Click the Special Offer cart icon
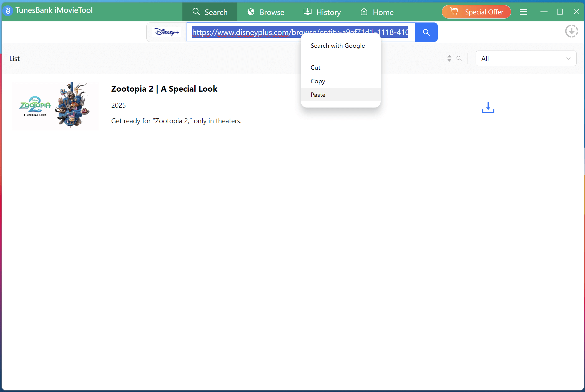The width and height of the screenshot is (585, 392). pyautogui.click(x=455, y=12)
